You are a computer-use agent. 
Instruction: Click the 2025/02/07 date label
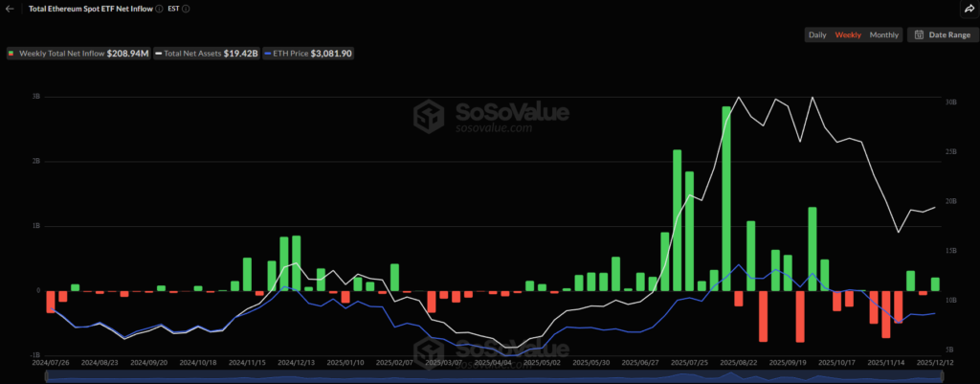[x=393, y=362]
